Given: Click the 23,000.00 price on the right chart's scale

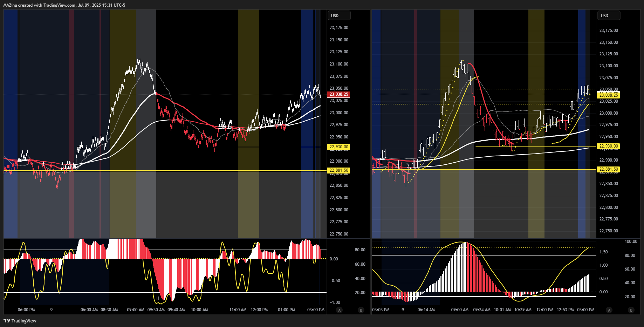Looking at the screenshot, I should (609, 113).
